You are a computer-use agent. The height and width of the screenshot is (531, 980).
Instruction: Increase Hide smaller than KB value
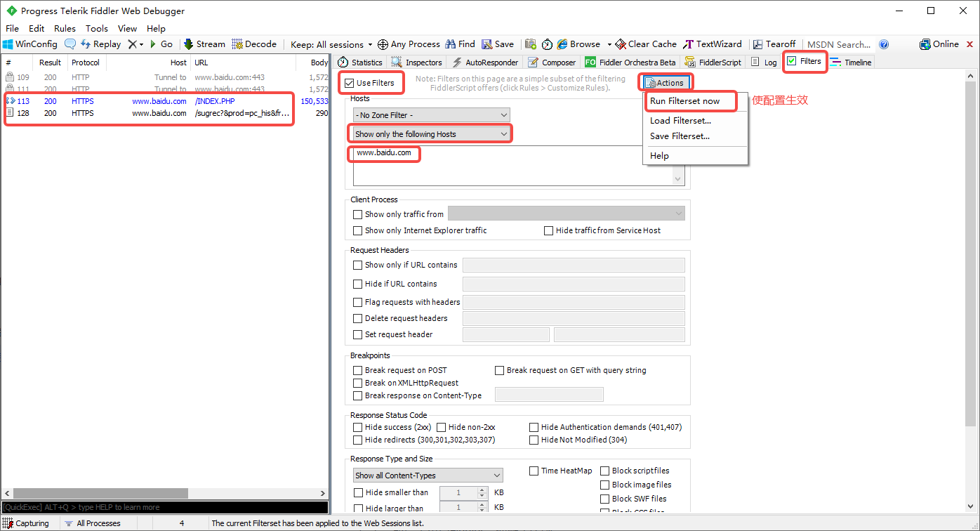point(482,490)
